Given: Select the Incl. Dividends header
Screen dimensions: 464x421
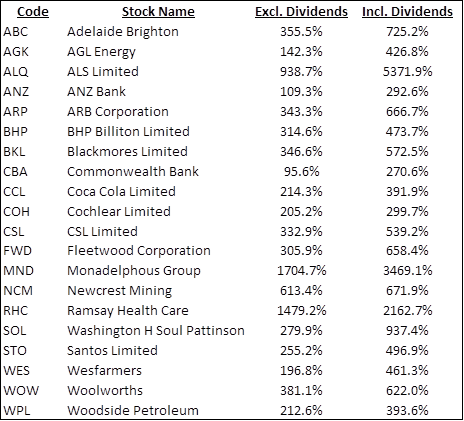Looking at the screenshot, I should point(407,12).
